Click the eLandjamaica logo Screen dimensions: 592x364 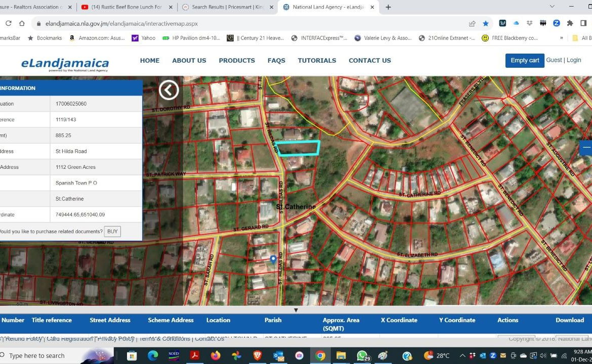click(65, 64)
